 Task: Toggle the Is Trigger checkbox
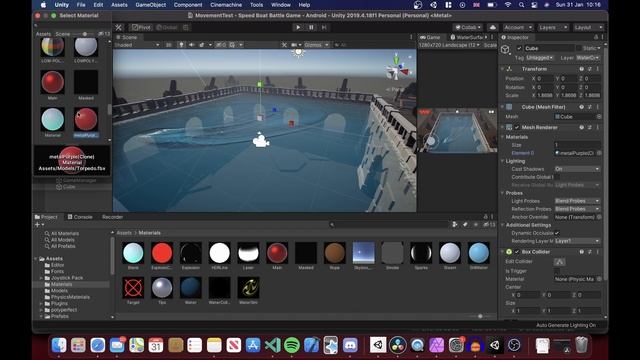click(x=557, y=271)
